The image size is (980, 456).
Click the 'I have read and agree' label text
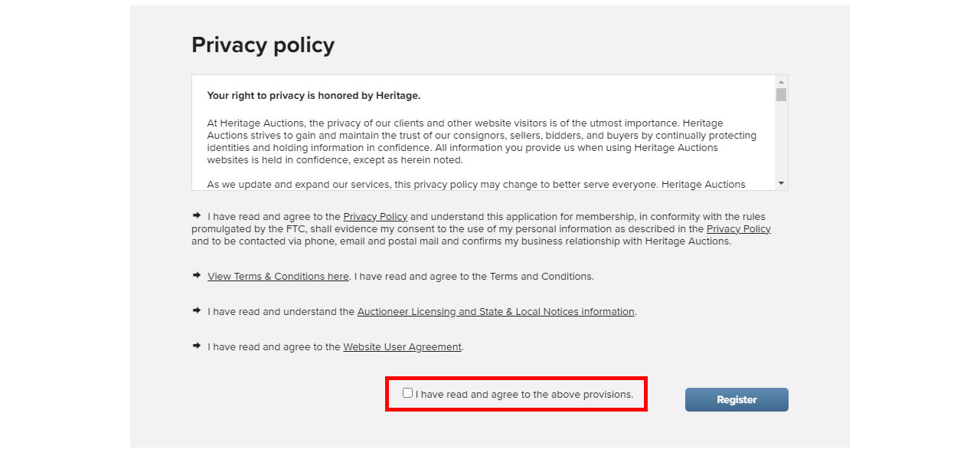[524, 395]
